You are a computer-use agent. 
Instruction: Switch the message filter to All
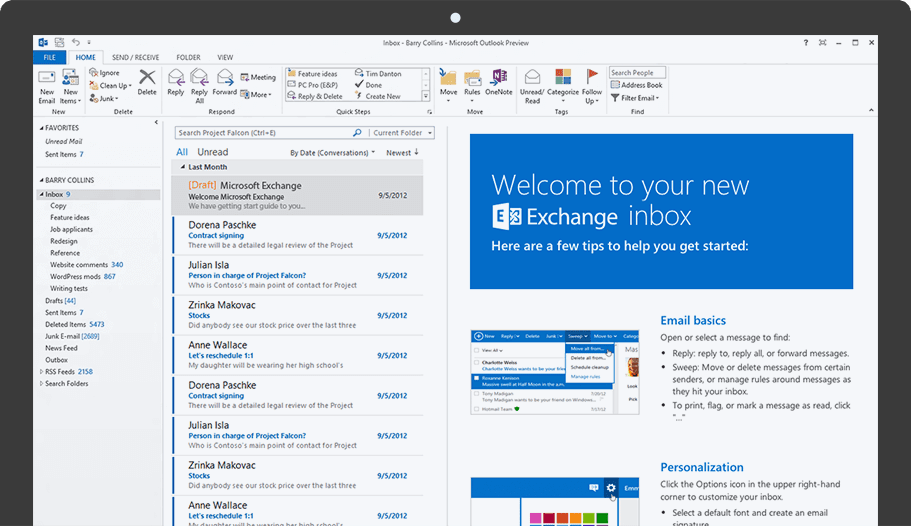182,153
